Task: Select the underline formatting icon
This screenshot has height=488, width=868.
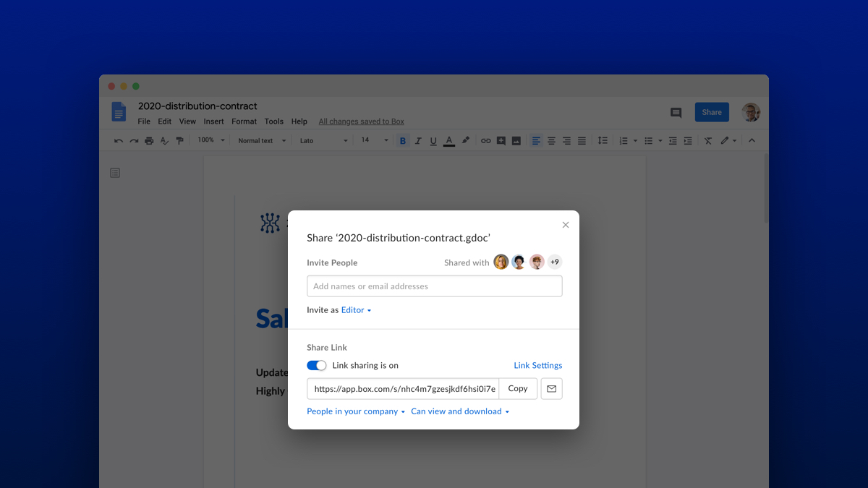Action: [433, 140]
